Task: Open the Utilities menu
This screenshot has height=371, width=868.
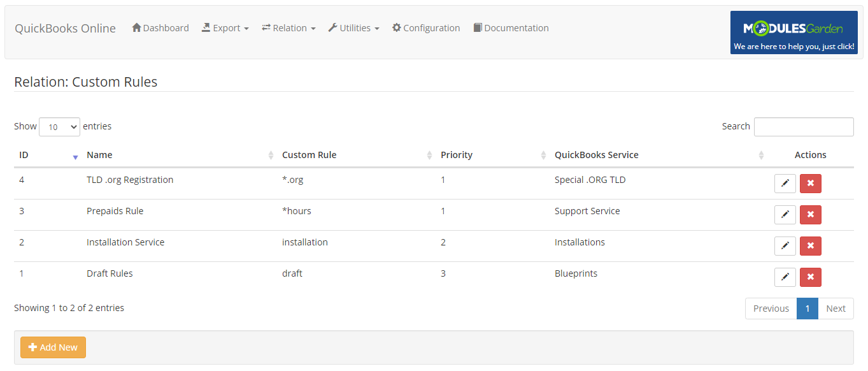Action: pyautogui.click(x=354, y=27)
